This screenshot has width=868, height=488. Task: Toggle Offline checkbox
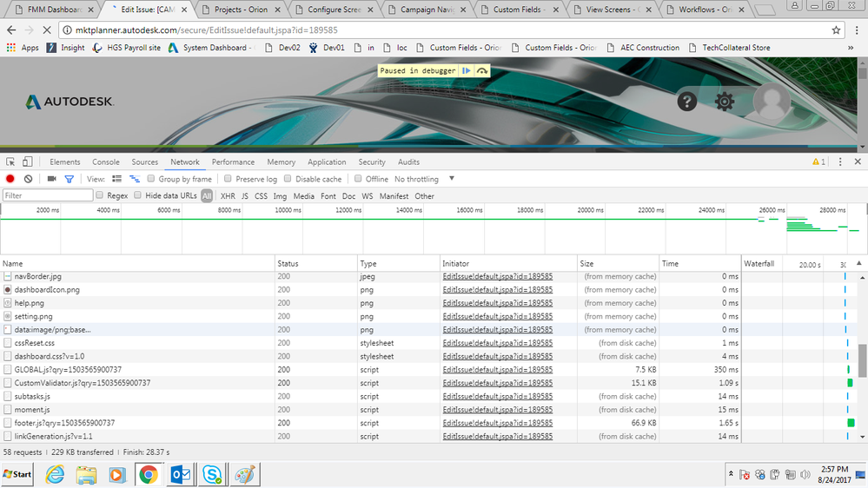(x=358, y=179)
